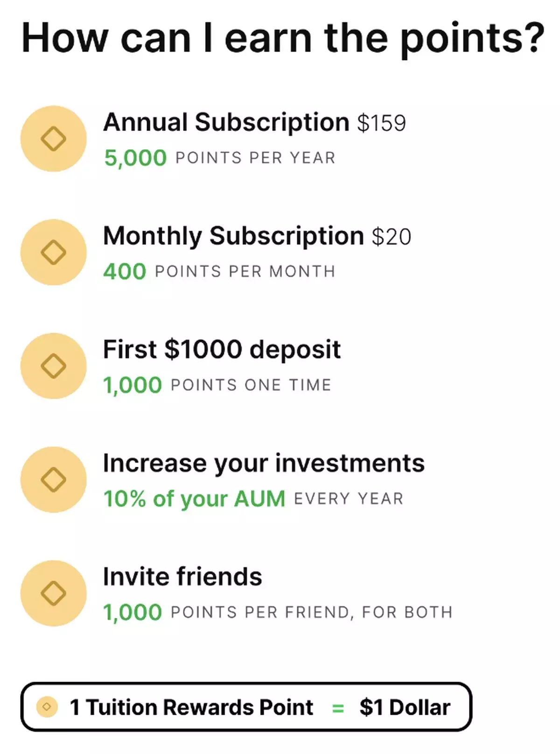Screen dimensions: 560x754
Task: Click the green 5,000 points value
Action: 135,158
